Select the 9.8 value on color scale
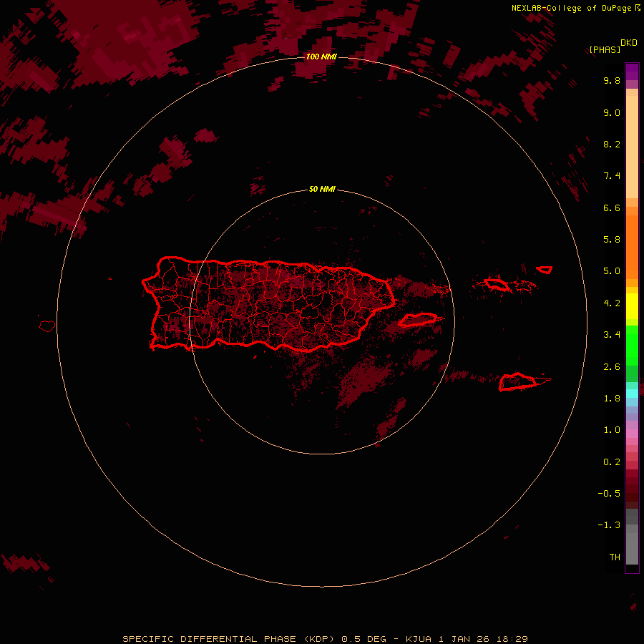The height and width of the screenshot is (644, 644). (x=612, y=81)
